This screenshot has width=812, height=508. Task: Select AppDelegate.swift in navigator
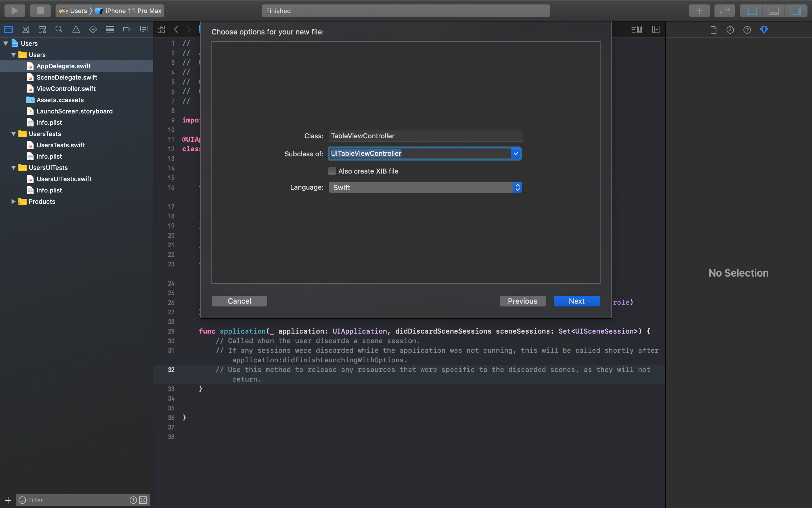(76, 66)
